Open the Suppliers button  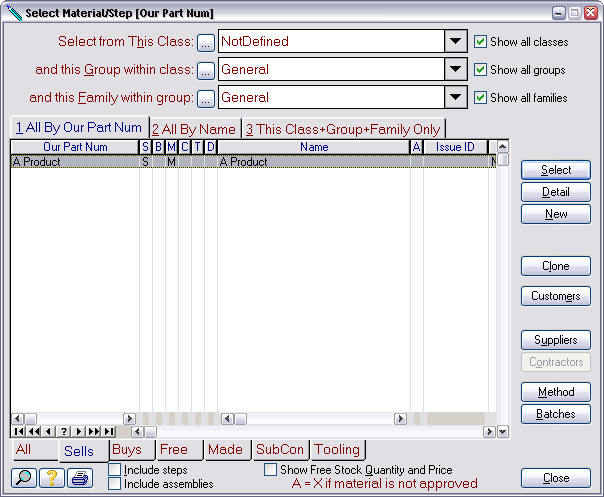(x=556, y=340)
